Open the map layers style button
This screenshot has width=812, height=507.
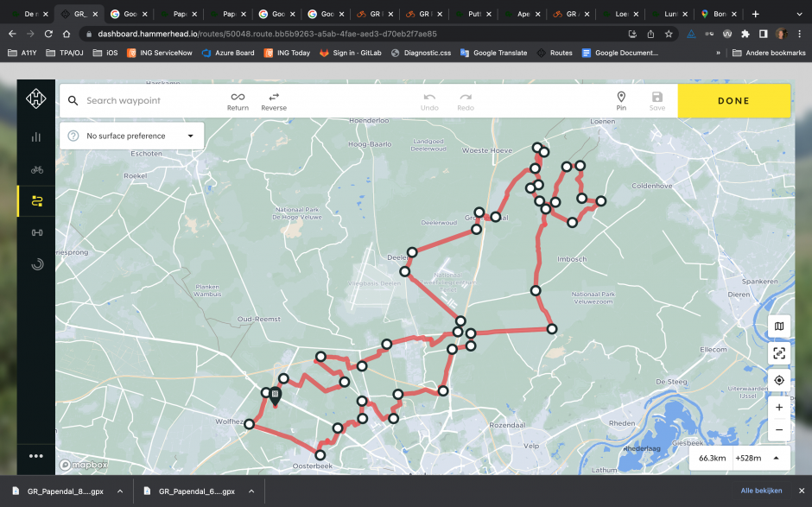coord(779,326)
